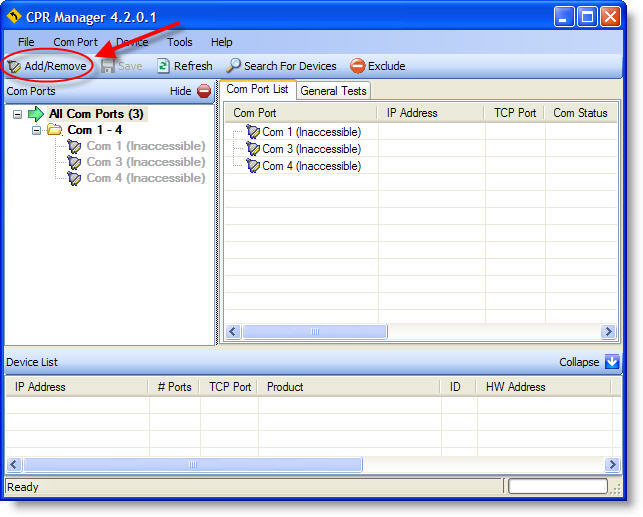Click the Ready status bar text

23,487
